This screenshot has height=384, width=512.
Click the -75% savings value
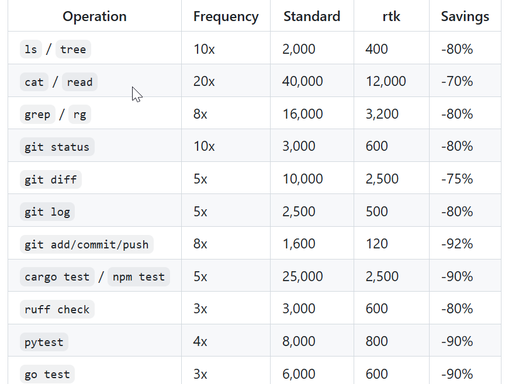point(457,179)
